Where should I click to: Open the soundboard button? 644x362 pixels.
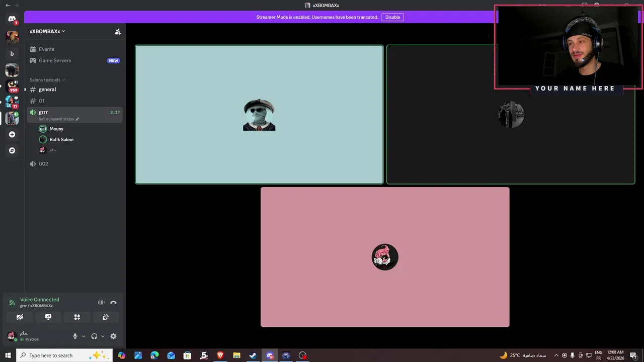(106, 317)
